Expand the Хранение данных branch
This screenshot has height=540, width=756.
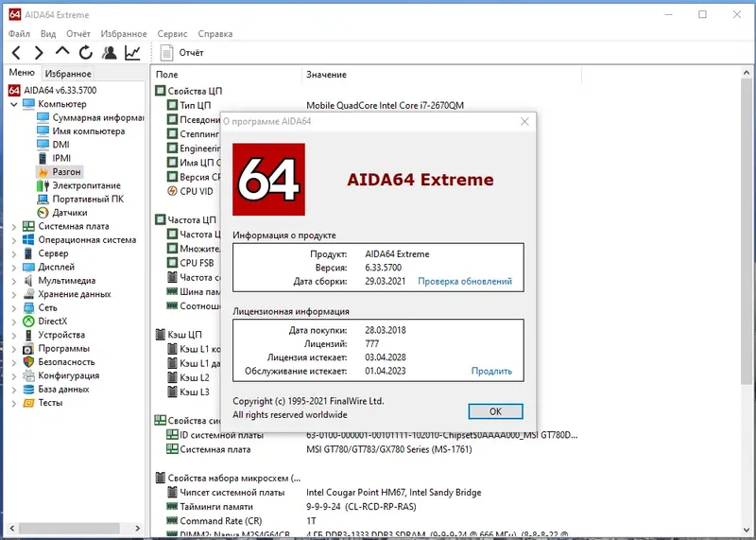(13, 294)
